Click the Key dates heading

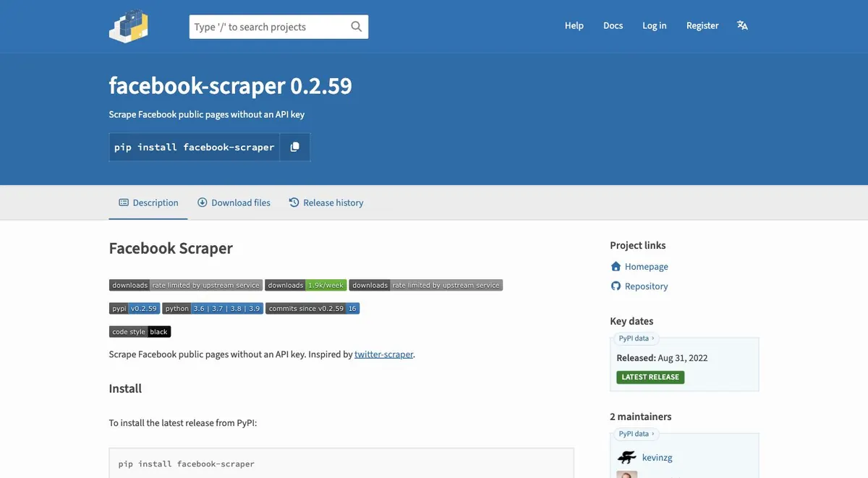pyautogui.click(x=631, y=321)
